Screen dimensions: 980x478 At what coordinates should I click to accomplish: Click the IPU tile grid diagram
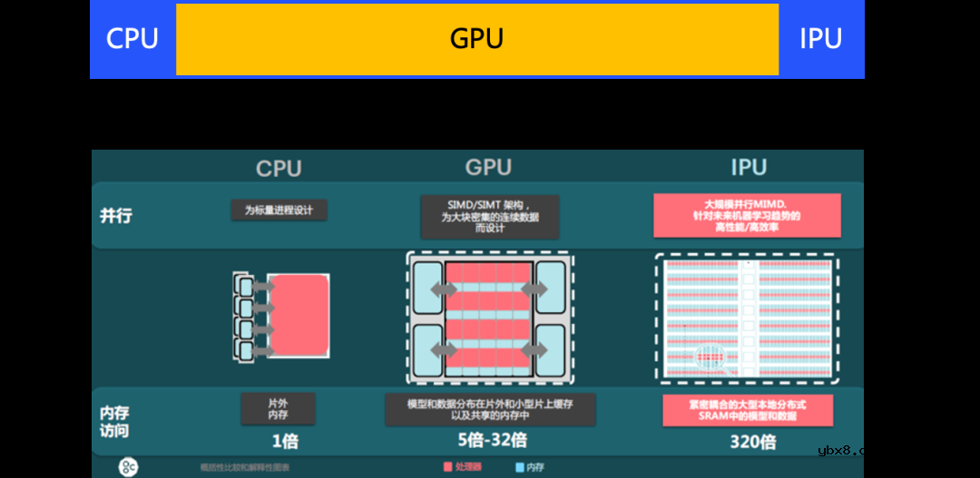click(x=747, y=317)
